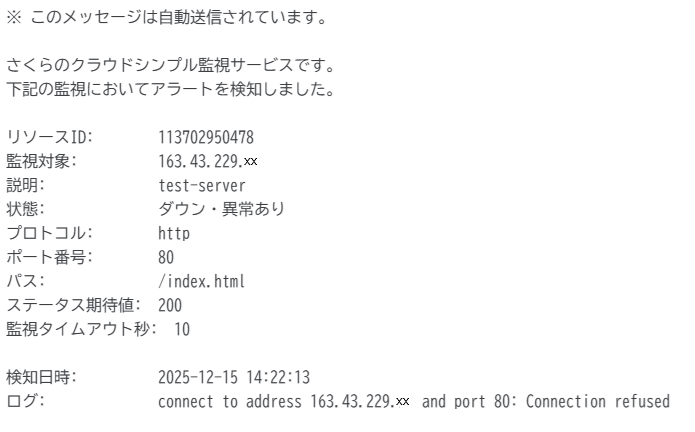Click the resource ID number 113702950478
This screenshot has height=432, width=695.
click(206, 137)
